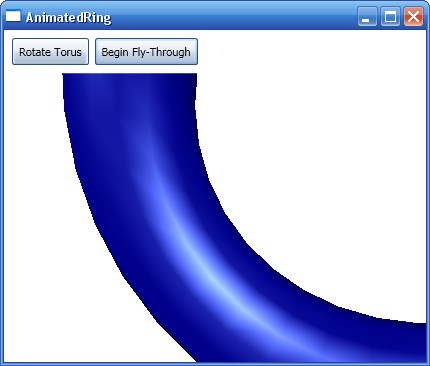Click the gap between the two buttons
The image size is (430, 366).
tap(92, 52)
